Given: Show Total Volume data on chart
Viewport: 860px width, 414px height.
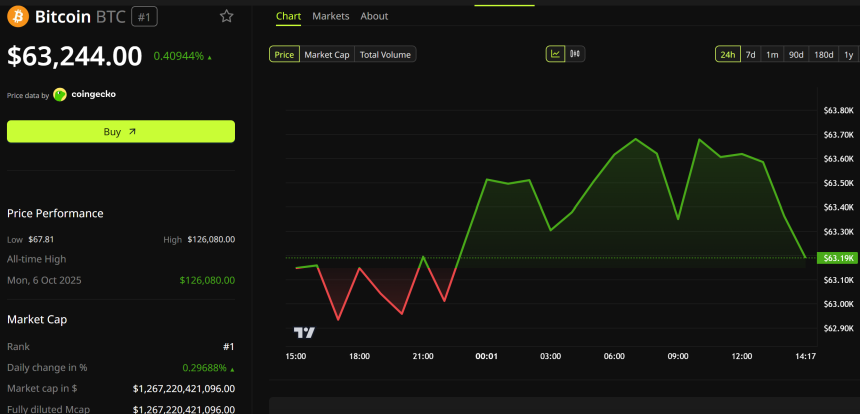Looking at the screenshot, I should point(385,54).
